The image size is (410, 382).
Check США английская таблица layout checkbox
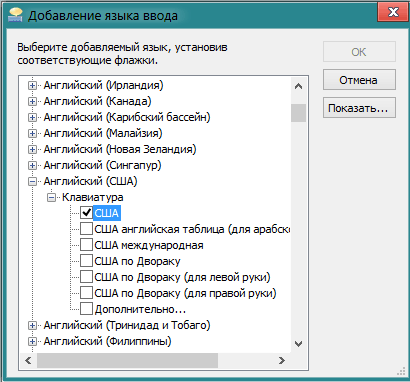click(86, 229)
